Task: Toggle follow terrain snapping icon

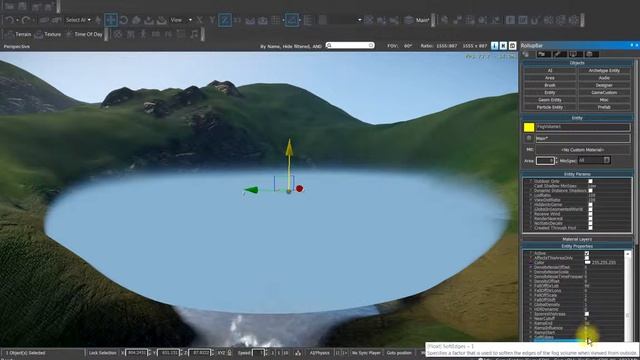Action: click(x=250, y=20)
